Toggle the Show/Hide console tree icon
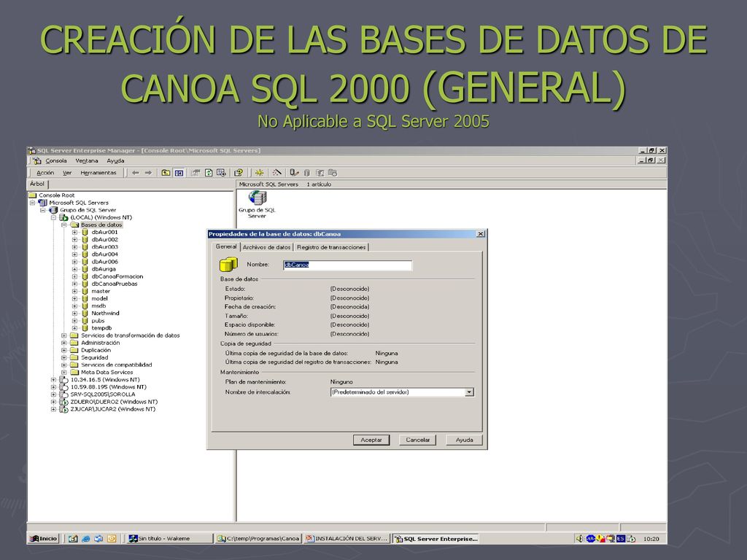Image resolution: width=747 pixels, height=560 pixels. point(179,173)
